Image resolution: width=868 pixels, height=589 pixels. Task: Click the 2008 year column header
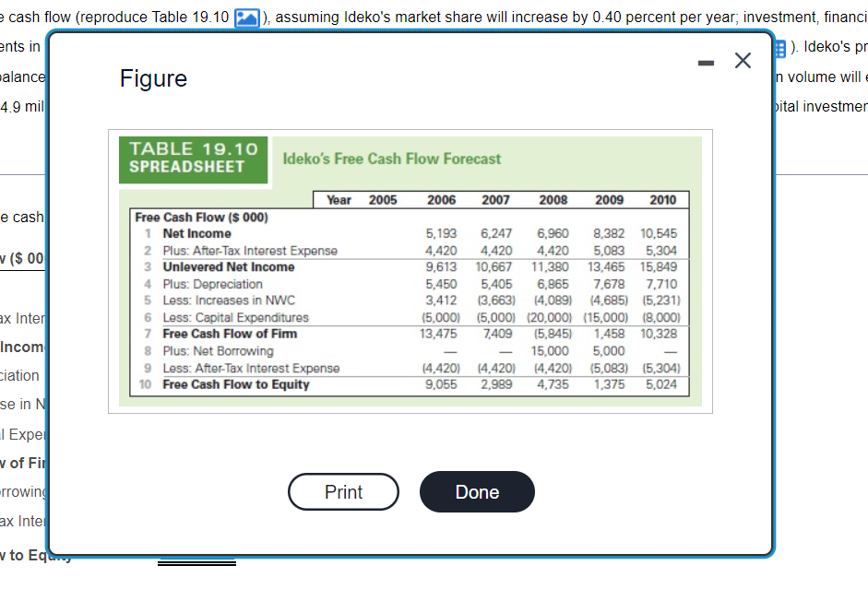pyautogui.click(x=553, y=200)
